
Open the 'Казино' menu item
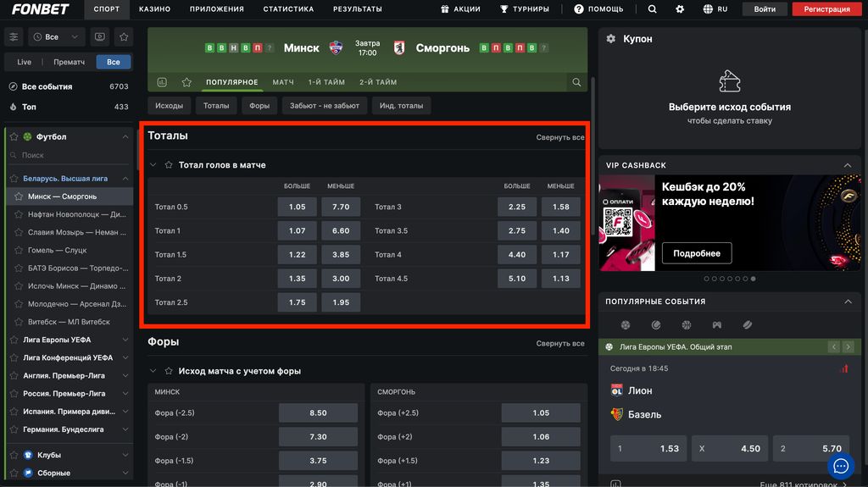154,9
